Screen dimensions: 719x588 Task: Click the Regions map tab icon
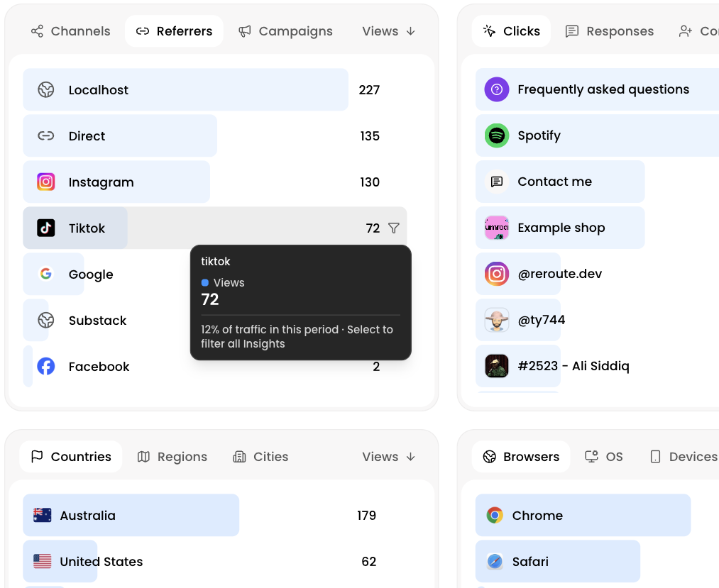point(143,457)
